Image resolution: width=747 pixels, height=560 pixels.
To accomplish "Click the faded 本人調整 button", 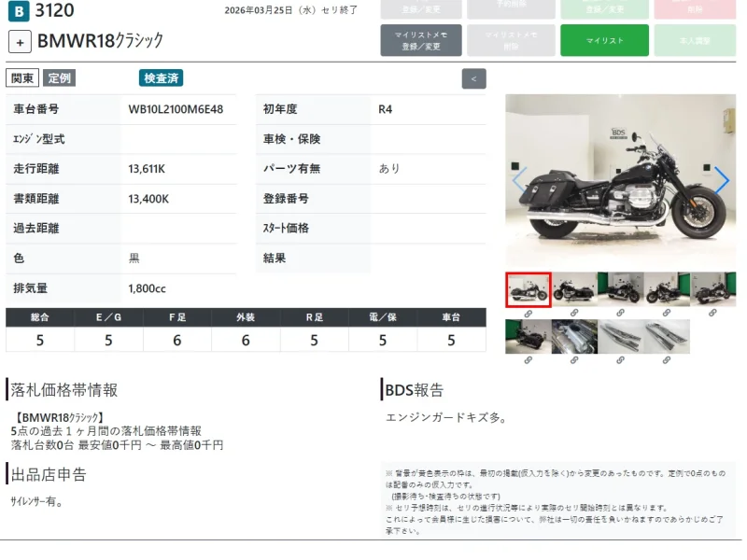I will coord(695,40).
